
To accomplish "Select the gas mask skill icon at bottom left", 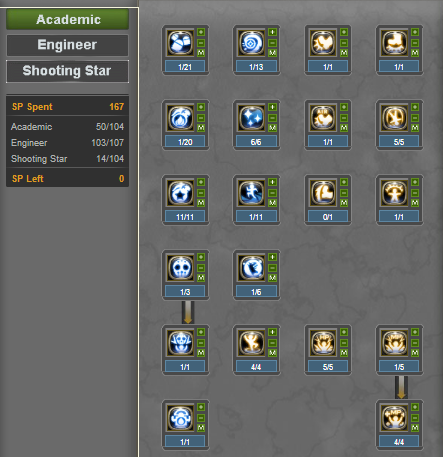I will [180, 417].
